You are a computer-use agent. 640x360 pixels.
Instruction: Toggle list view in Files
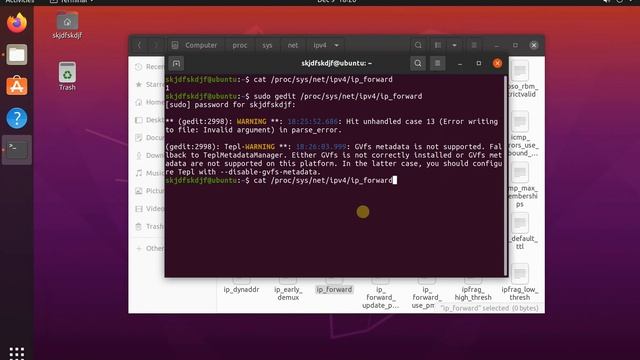[x=438, y=45]
